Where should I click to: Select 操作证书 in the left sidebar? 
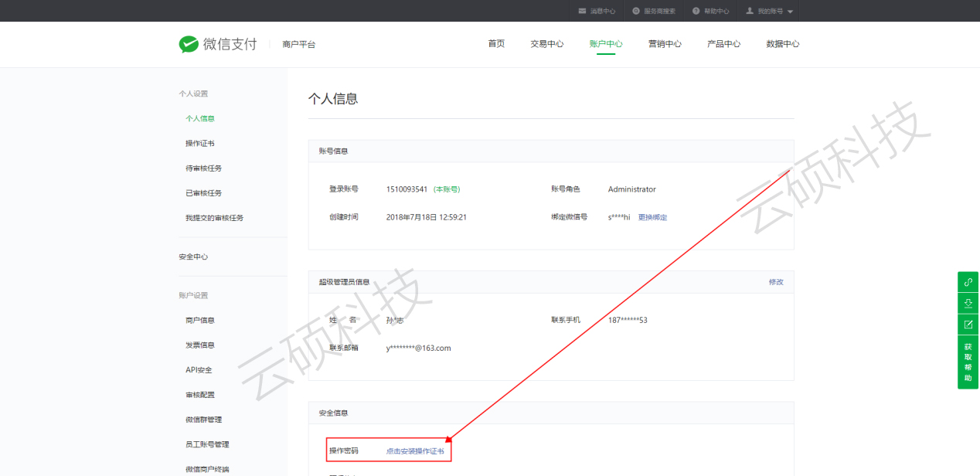[200, 144]
